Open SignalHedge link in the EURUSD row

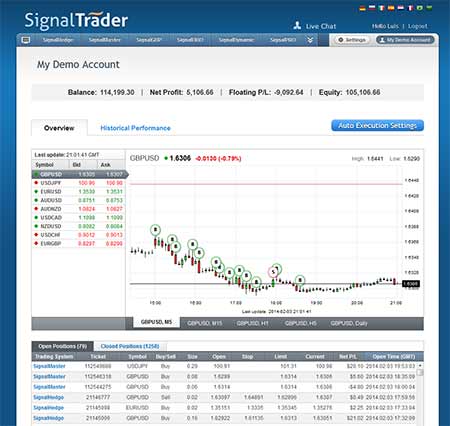[x=49, y=408]
